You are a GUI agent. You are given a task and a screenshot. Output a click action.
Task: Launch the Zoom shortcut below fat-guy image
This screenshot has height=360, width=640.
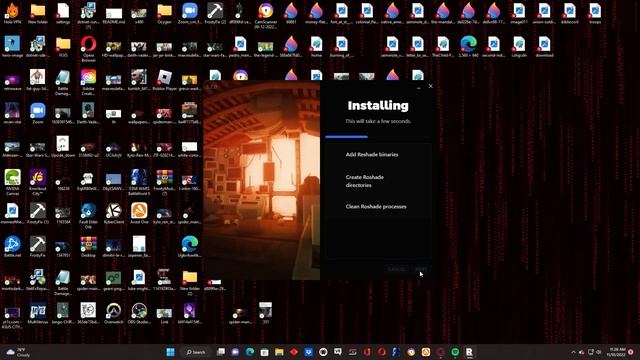click(38, 113)
